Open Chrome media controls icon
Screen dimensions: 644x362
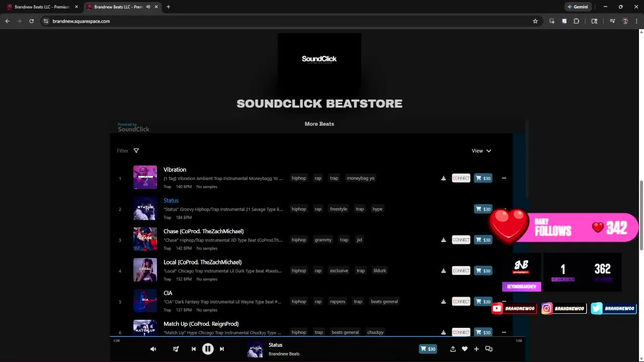click(612, 21)
